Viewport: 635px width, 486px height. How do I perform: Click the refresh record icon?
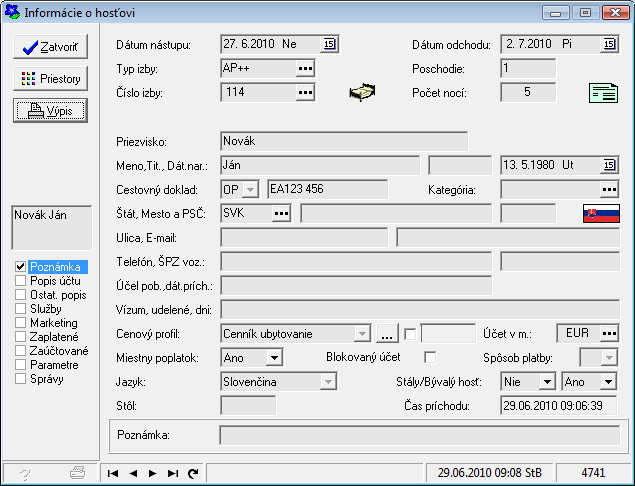click(x=192, y=472)
